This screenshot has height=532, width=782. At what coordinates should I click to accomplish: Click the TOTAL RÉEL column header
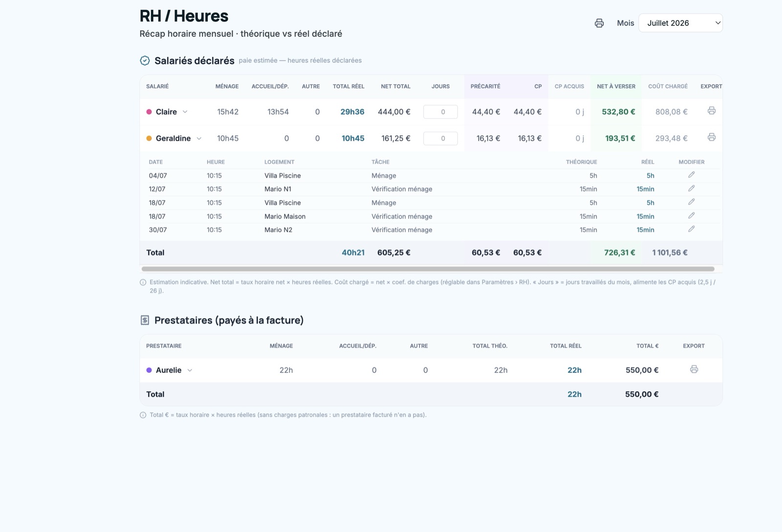click(x=348, y=86)
